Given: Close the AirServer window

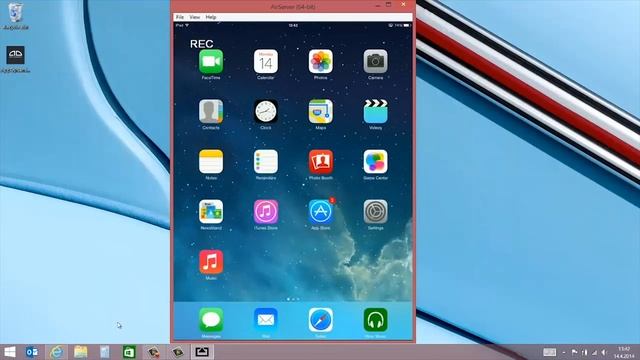Looking at the screenshot, I should click(x=403, y=4).
